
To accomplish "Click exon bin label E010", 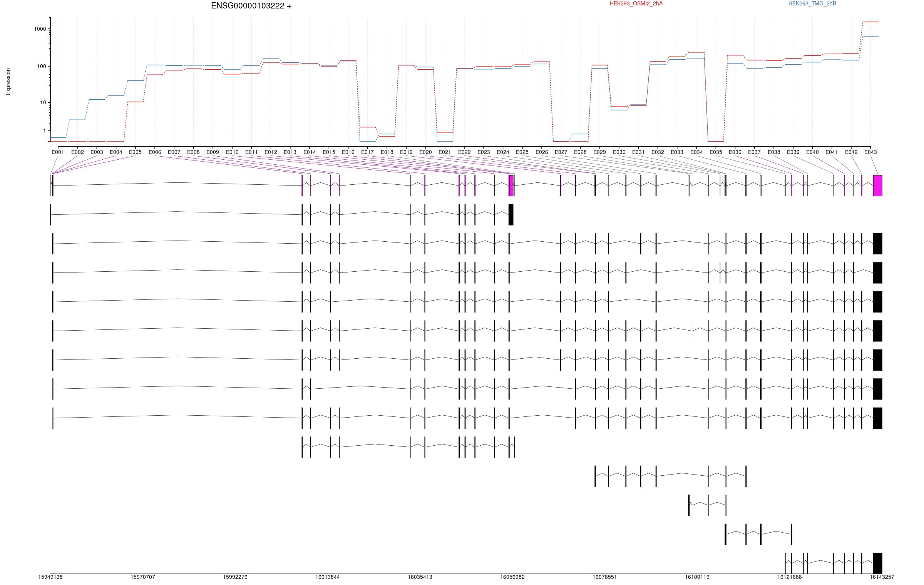I will click(232, 152).
